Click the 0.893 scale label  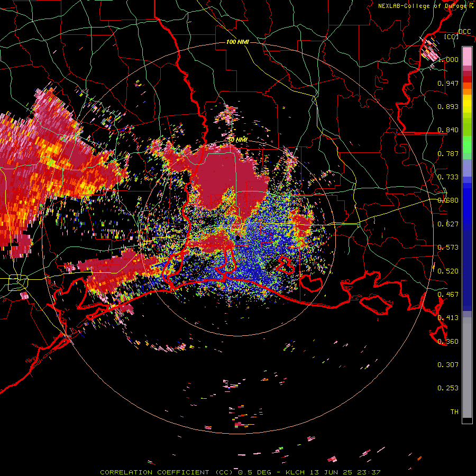click(448, 106)
